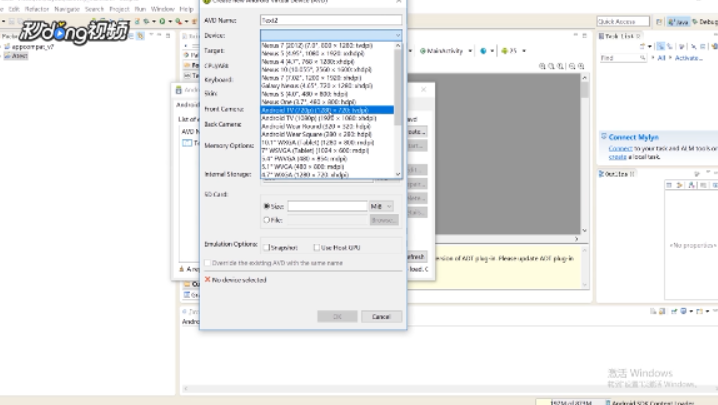Select the Size radio button for SD Card
This screenshot has height=405, width=718.
(x=267, y=206)
